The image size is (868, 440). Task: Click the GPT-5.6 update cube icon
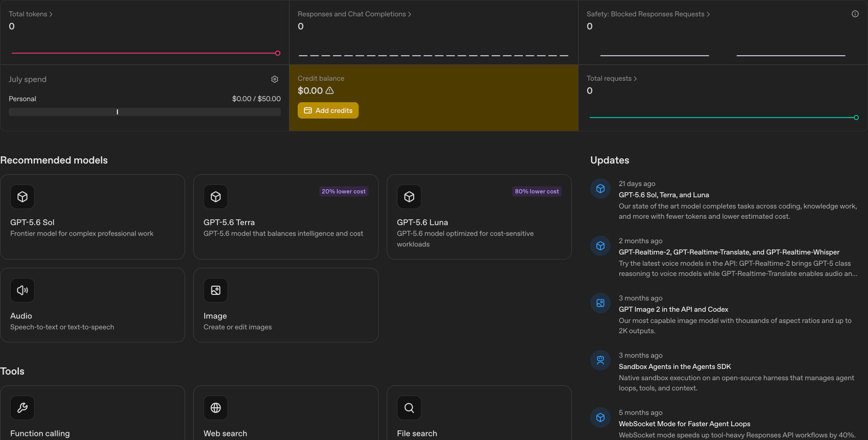click(x=600, y=189)
